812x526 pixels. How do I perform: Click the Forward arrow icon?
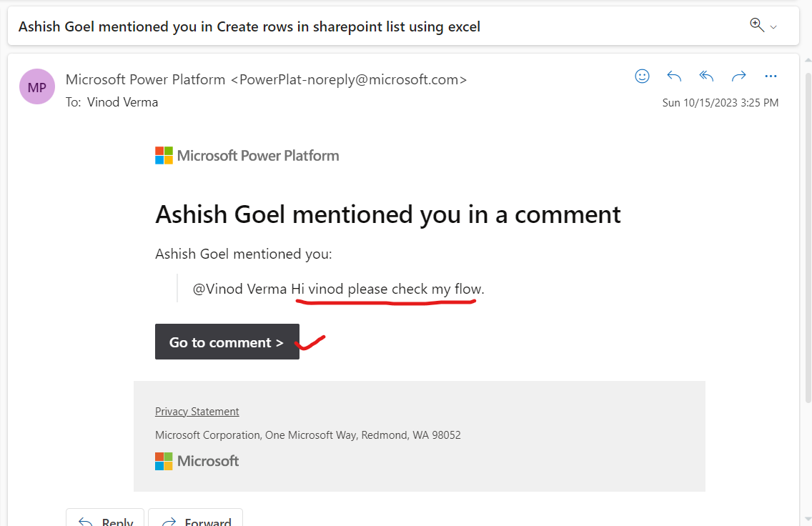[738, 76]
